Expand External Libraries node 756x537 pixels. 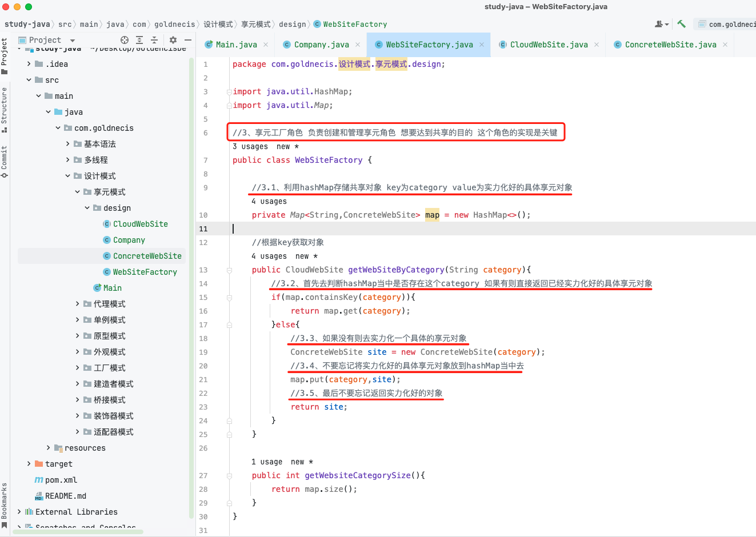click(19, 512)
